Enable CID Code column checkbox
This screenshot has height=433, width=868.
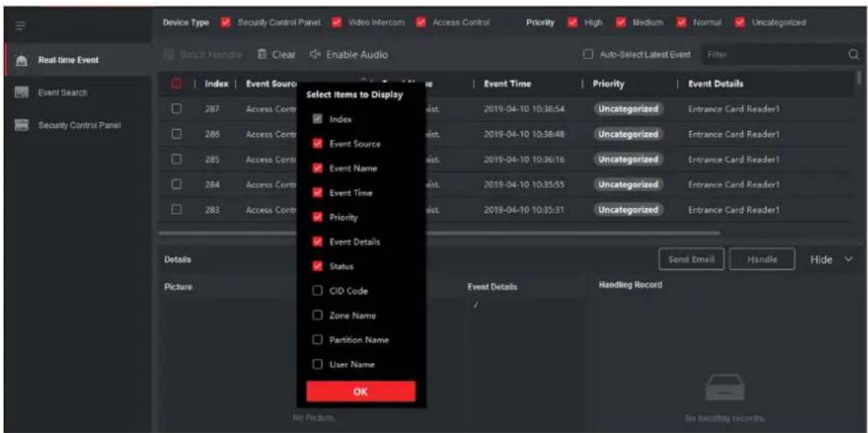point(318,291)
